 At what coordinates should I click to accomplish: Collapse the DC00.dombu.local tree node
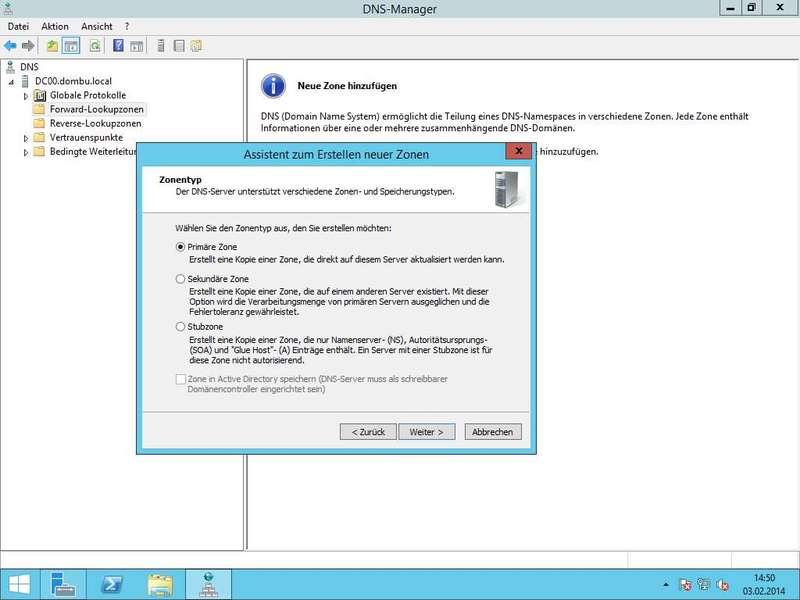click(11, 82)
